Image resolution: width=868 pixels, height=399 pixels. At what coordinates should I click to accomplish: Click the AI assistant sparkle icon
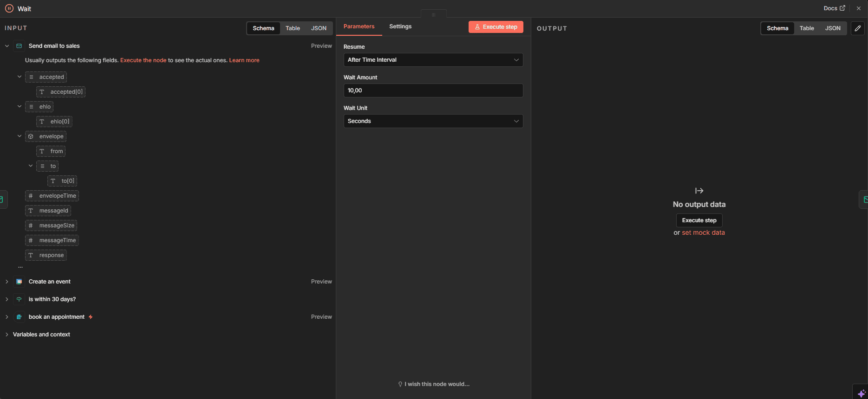click(x=861, y=393)
